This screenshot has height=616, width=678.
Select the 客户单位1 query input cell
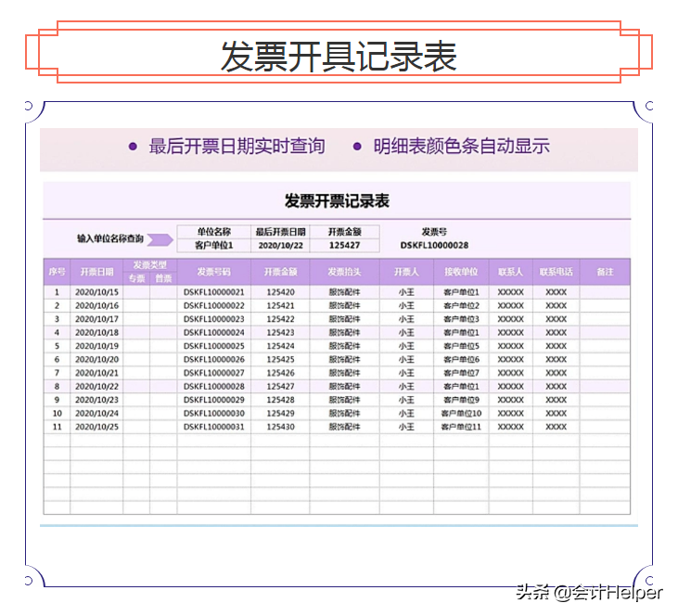pyautogui.click(x=214, y=245)
